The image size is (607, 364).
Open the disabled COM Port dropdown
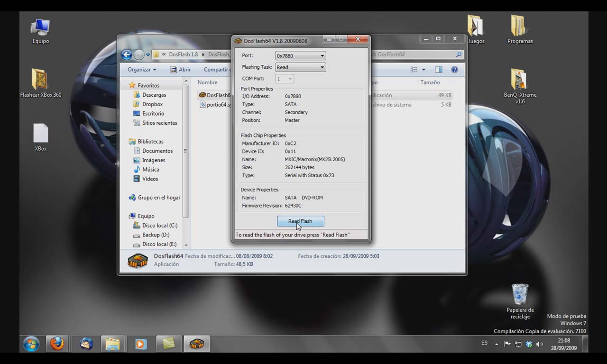pos(285,79)
